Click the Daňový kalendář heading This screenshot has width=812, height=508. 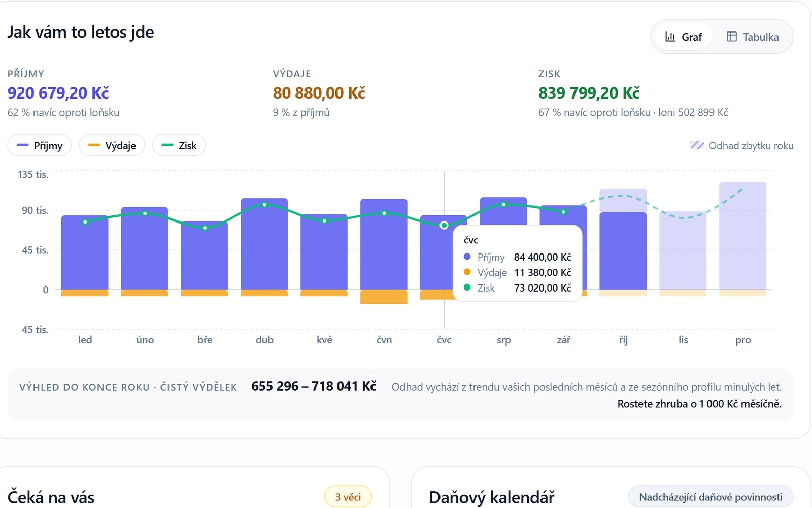[x=492, y=497]
